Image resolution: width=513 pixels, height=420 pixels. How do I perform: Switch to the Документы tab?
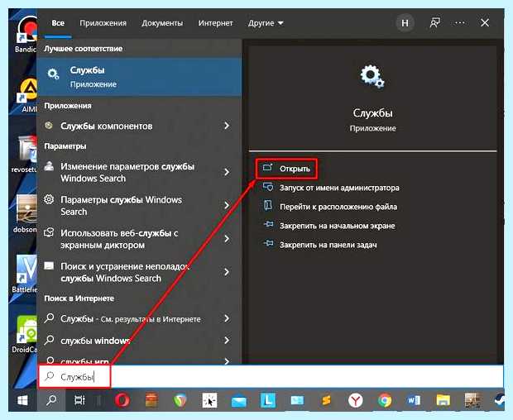point(162,23)
